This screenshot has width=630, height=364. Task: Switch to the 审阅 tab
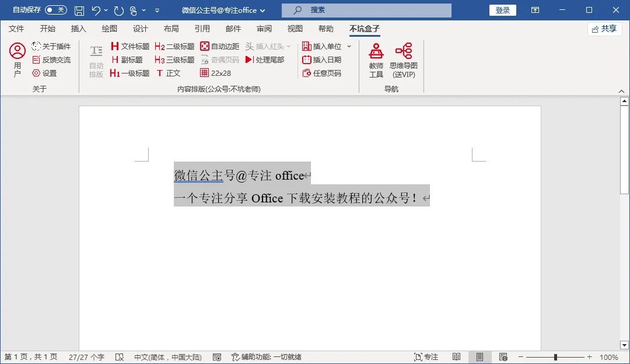264,29
